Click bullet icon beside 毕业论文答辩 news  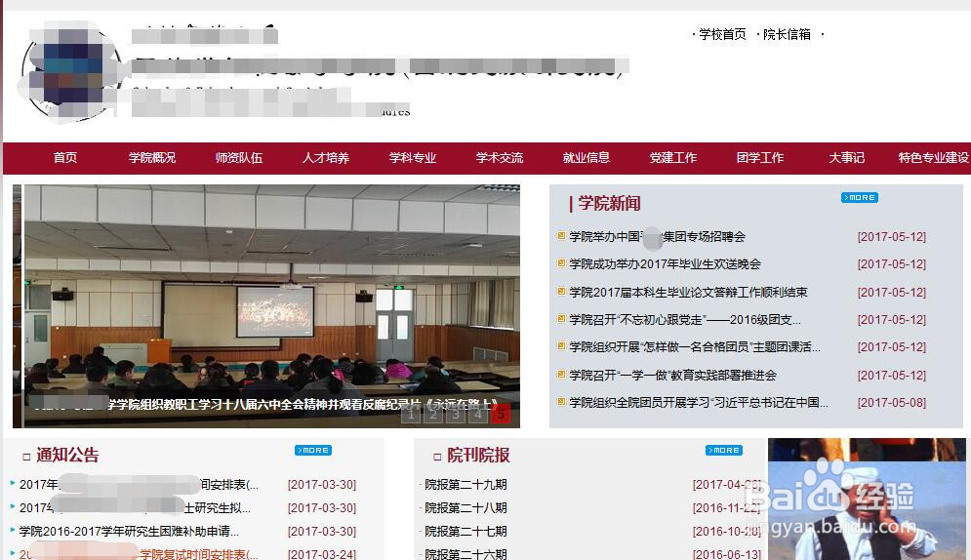[561, 292]
